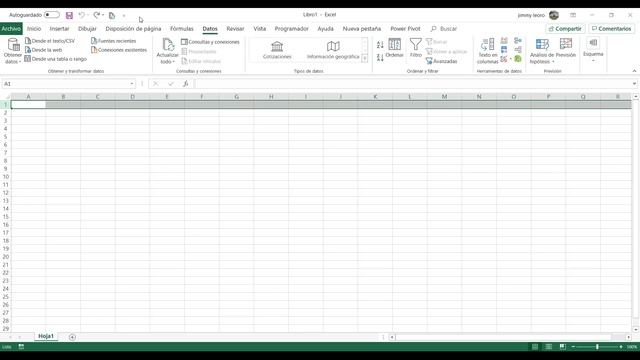The height and width of the screenshot is (360, 640).
Task: Open the Comentarios pane
Action: pos(611,29)
